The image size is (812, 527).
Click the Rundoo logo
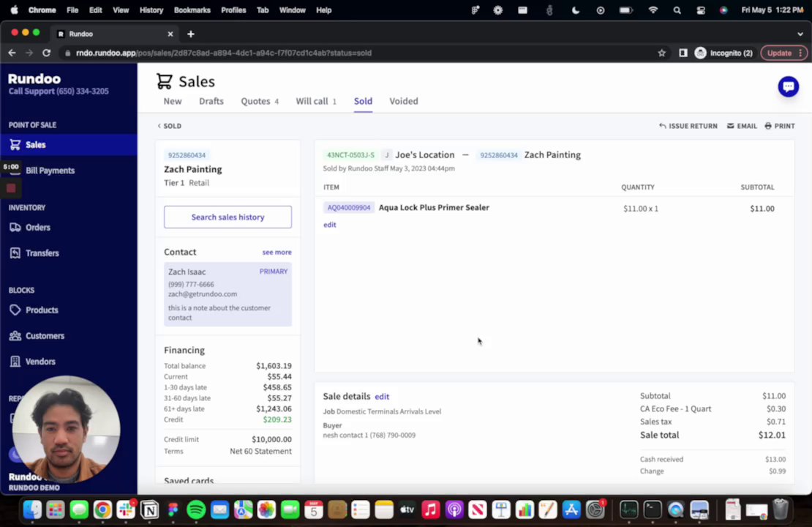pyautogui.click(x=34, y=79)
